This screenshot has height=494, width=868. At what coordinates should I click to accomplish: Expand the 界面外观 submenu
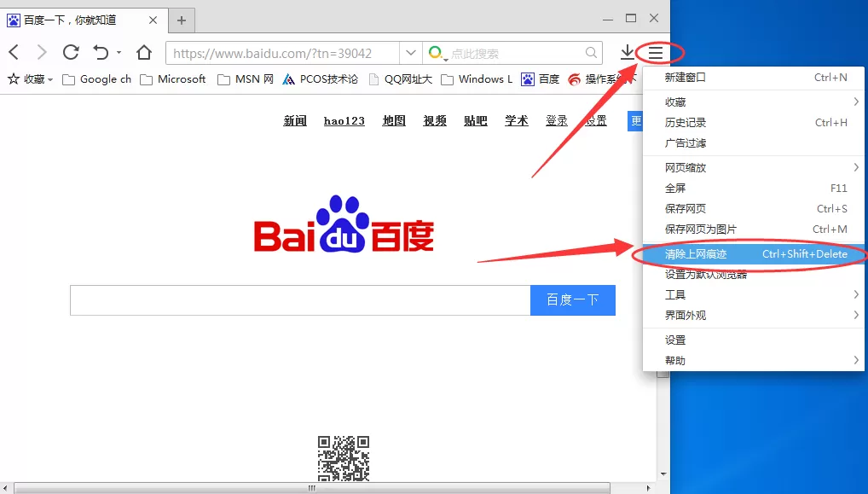(754, 315)
